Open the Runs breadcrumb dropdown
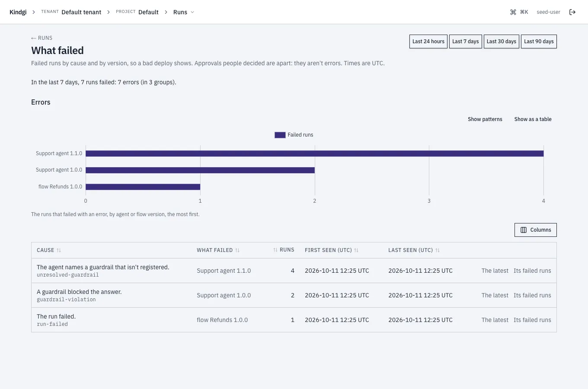This screenshot has height=389, width=588. [184, 12]
